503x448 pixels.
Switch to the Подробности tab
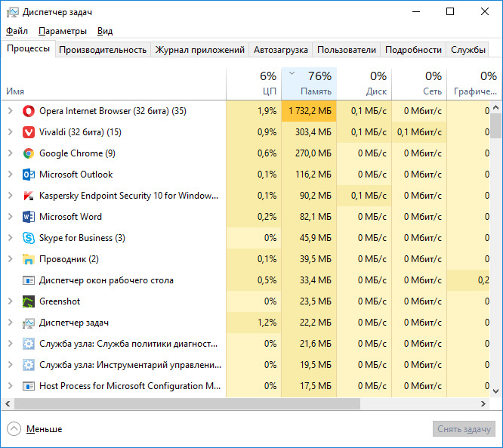[x=413, y=50]
